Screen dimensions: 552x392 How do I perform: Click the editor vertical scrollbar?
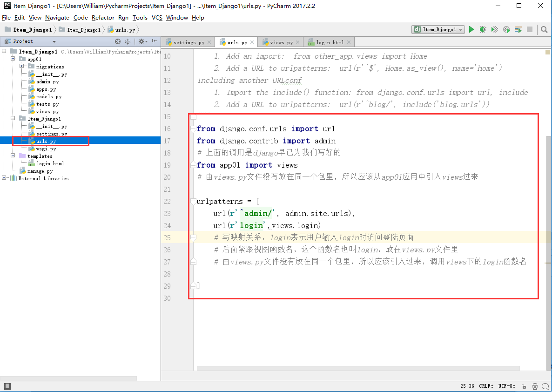[548, 254]
